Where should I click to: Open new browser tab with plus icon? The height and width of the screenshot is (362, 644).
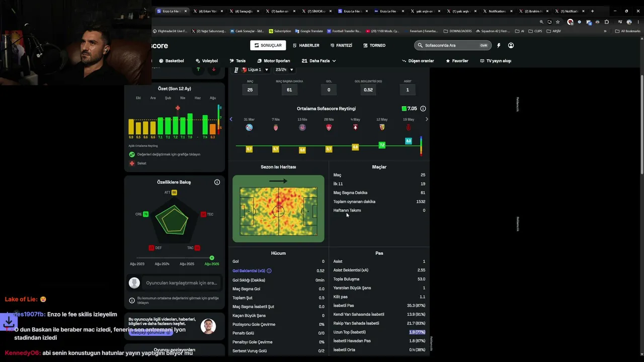point(592,11)
